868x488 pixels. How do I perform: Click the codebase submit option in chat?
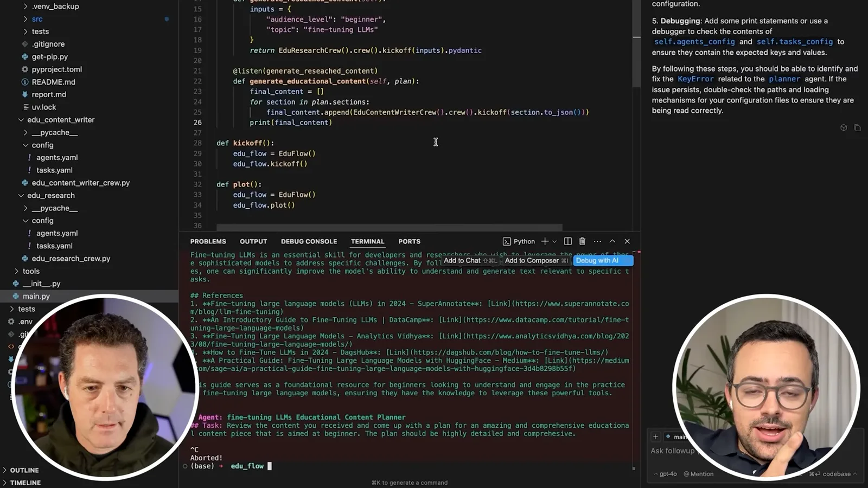click(x=833, y=474)
